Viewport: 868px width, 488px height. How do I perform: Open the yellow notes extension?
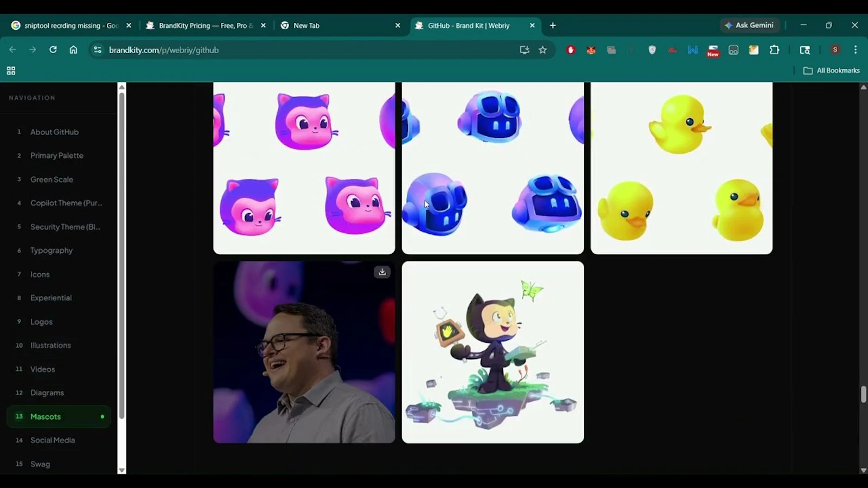click(754, 50)
